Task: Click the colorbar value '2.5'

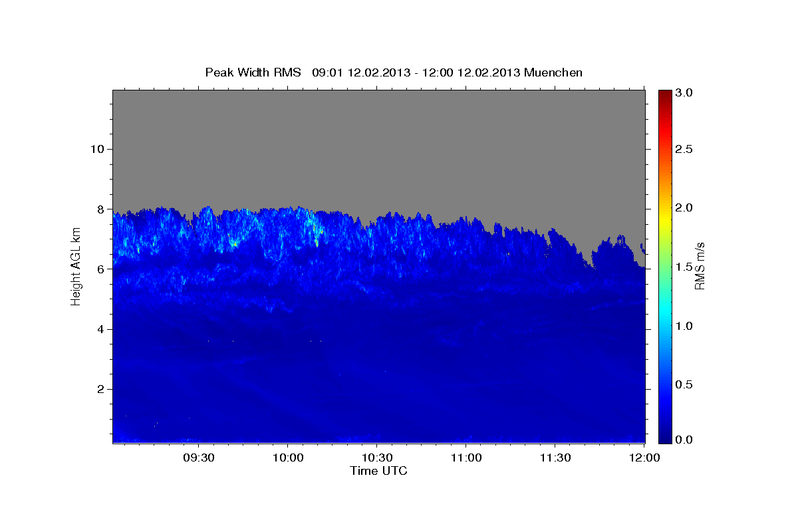Action: [x=685, y=150]
